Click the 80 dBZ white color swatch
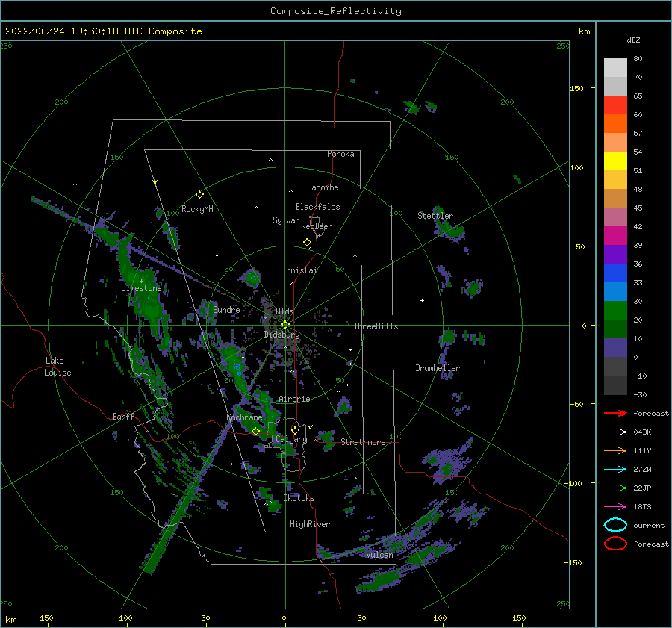The image size is (672, 628). click(615, 67)
